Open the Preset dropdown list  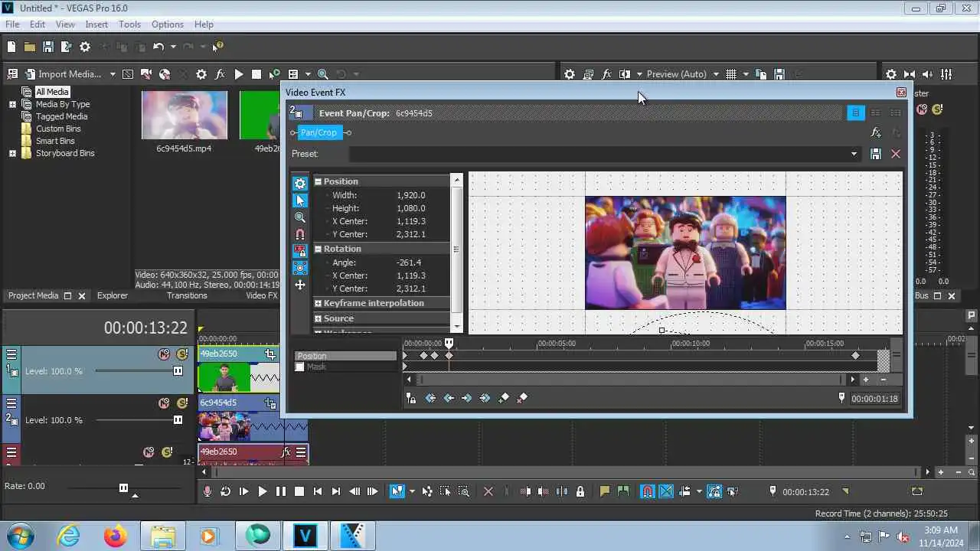(x=854, y=154)
